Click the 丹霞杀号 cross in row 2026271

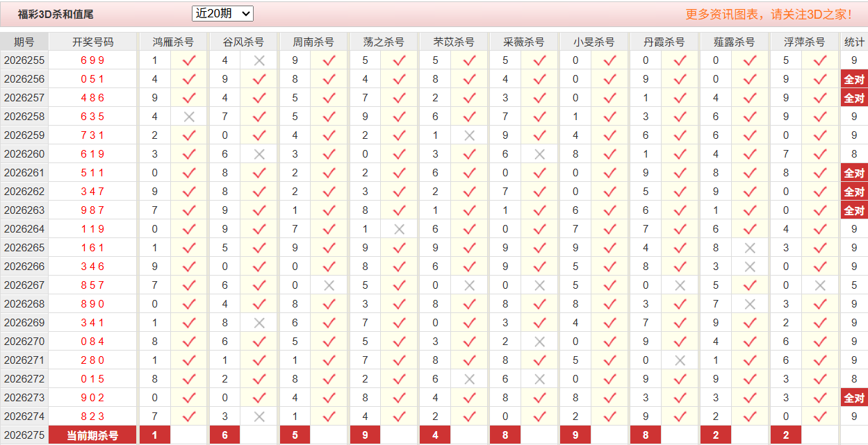(x=680, y=360)
